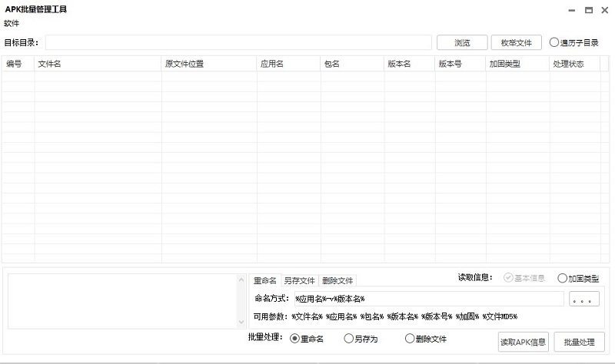Enable the 遍历子目录 option
Viewport: 615px width, 364px height.
point(554,43)
